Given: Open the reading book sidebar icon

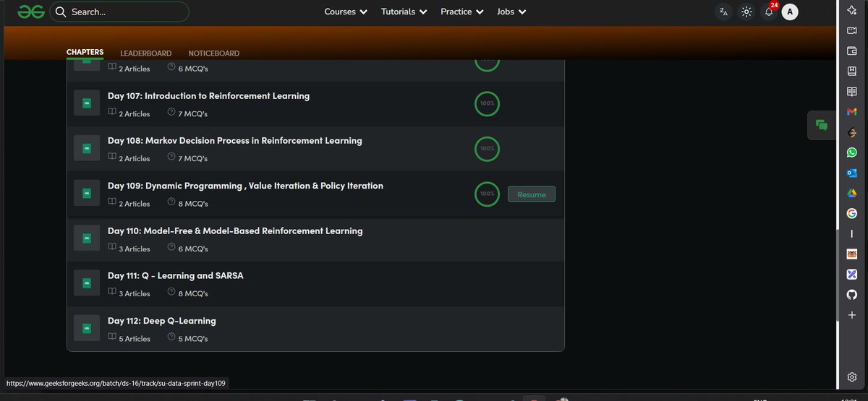Looking at the screenshot, I should pyautogui.click(x=852, y=92).
